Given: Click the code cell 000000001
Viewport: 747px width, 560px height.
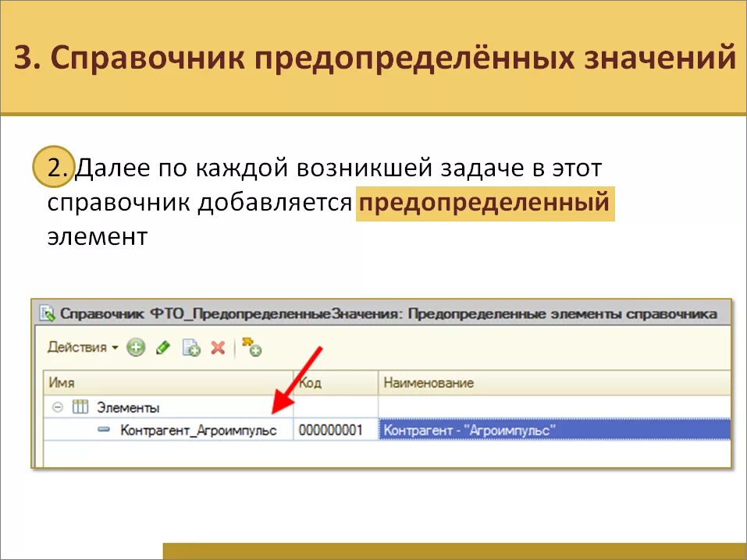Looking at the screenshot, I should 336,430.
